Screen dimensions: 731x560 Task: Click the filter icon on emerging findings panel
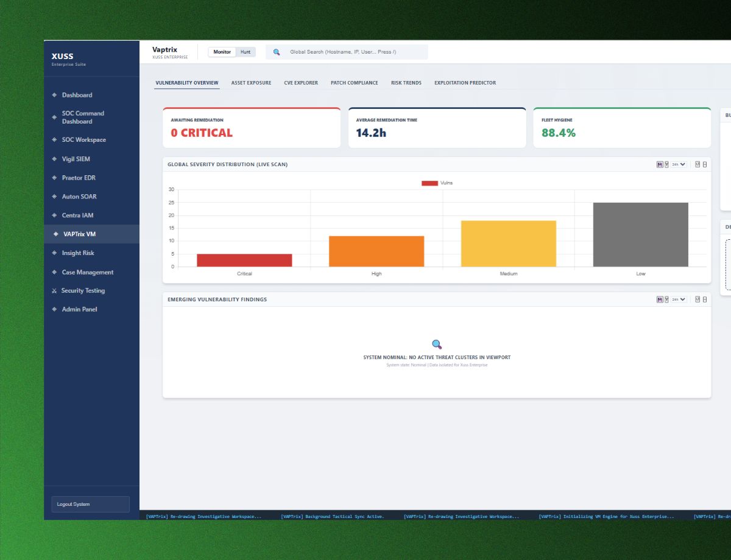pos(666,299)
